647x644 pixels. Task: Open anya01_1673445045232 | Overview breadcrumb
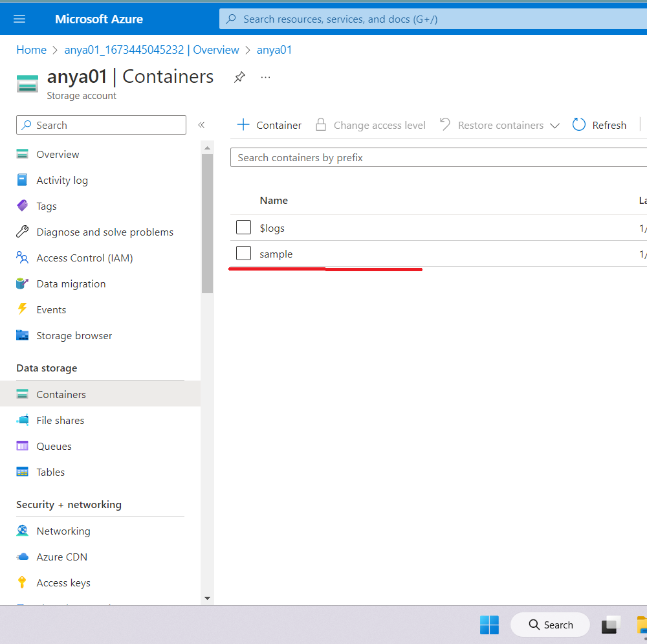[x=151, y=50]
